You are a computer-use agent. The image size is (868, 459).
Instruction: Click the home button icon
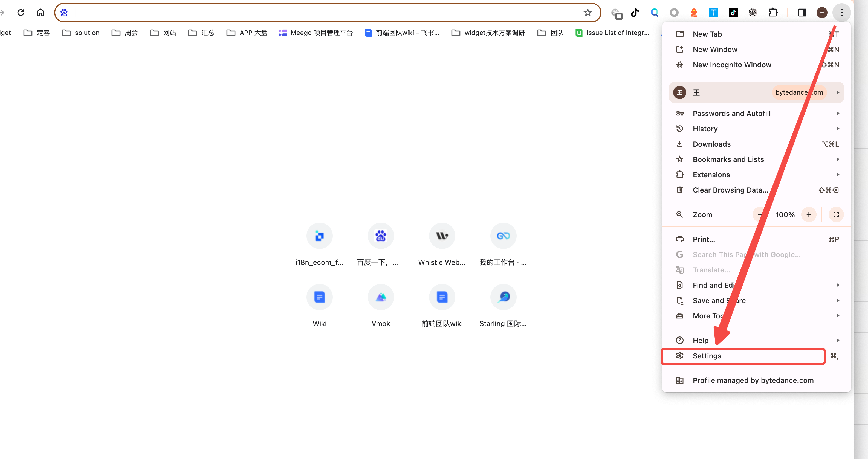[x=40, y=13]
